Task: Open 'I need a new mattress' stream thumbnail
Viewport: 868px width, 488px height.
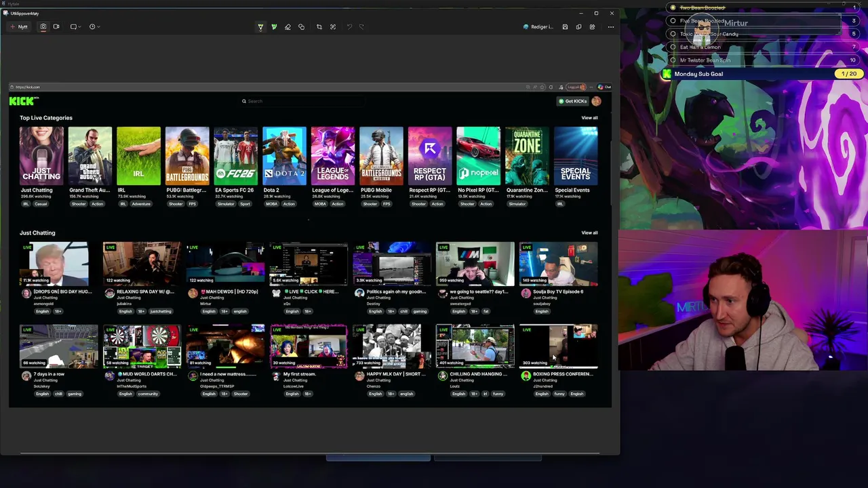Action: 225,346
